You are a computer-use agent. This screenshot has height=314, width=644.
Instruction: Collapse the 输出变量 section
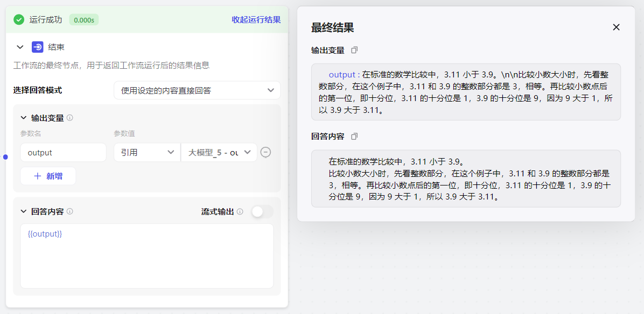click(x=23, y=118)
